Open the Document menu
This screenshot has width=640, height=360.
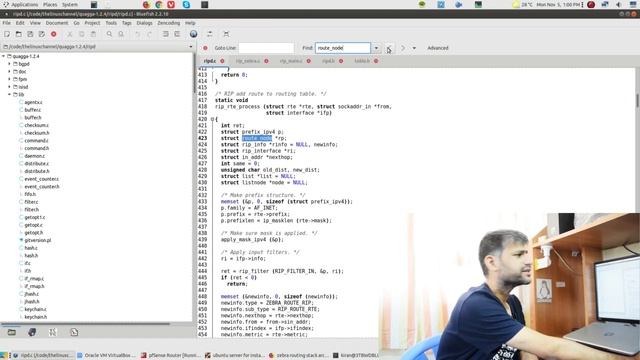(57, 23)
